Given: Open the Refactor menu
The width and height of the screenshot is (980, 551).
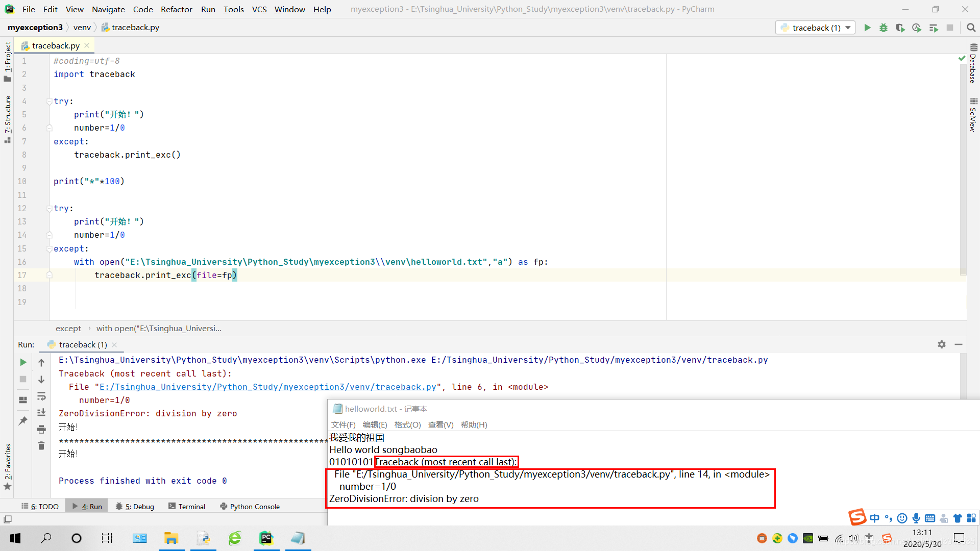Looking at the screenshot, I should tap(176, 9).
